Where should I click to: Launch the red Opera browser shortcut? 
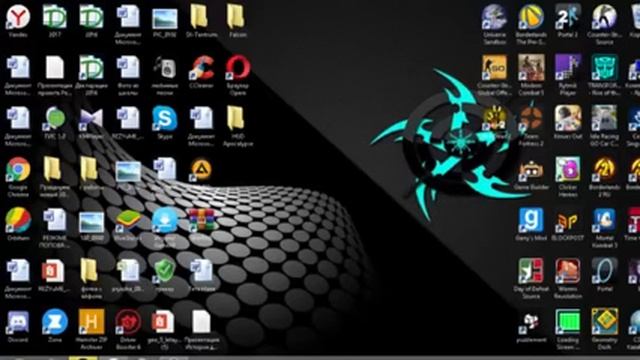point(238,69)
